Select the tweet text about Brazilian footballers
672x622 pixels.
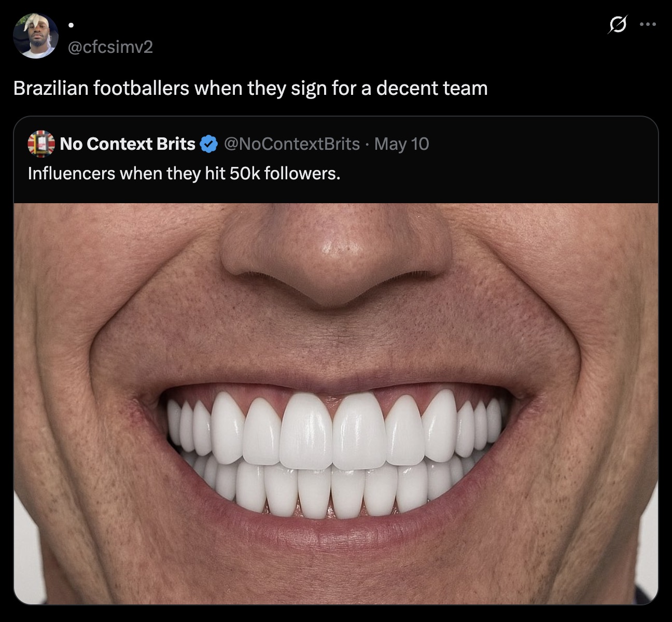[x=251, y=88]
